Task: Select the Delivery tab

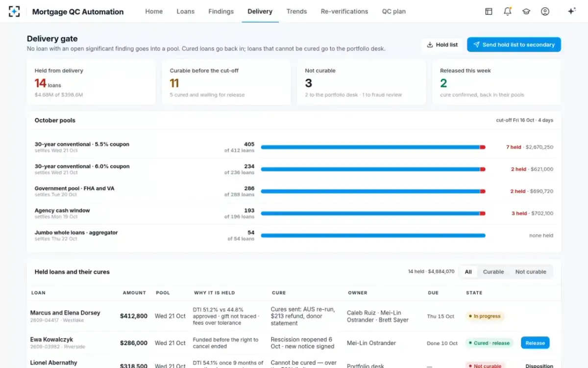Action: (260, 11)
